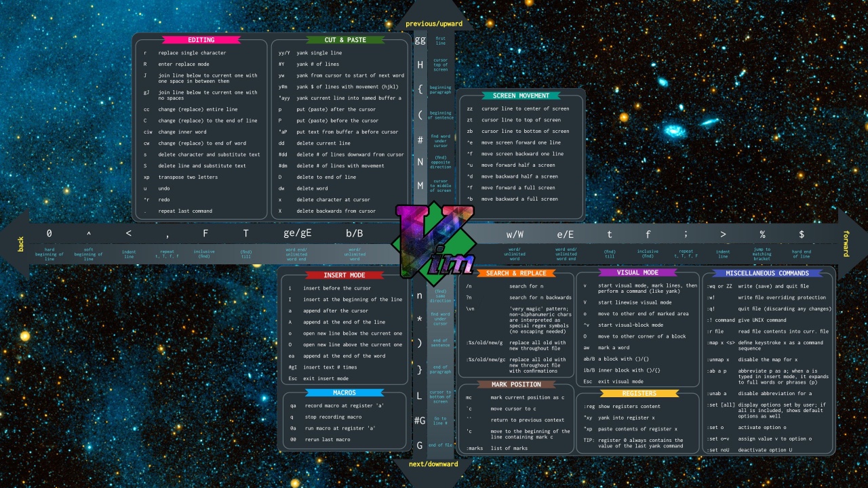Click the w/W word key on the axis
868x488 pixels.
(x=515, y=235)
